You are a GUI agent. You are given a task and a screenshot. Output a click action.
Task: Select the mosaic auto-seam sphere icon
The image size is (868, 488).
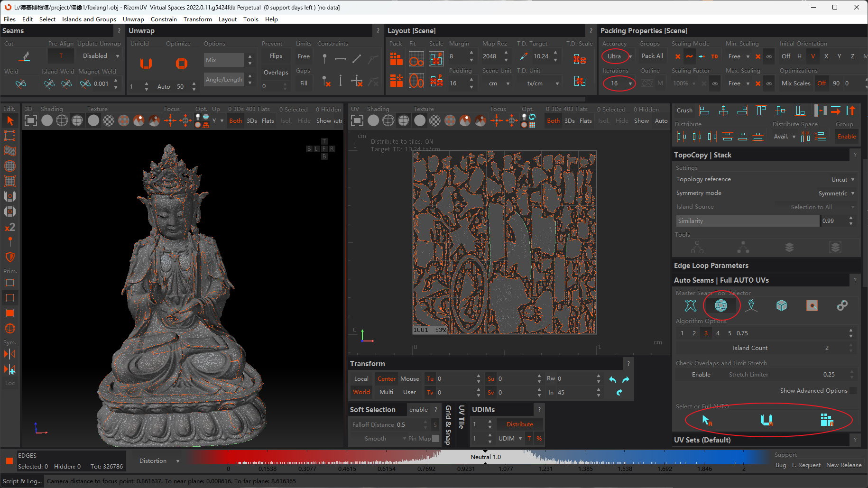[720, 306]
